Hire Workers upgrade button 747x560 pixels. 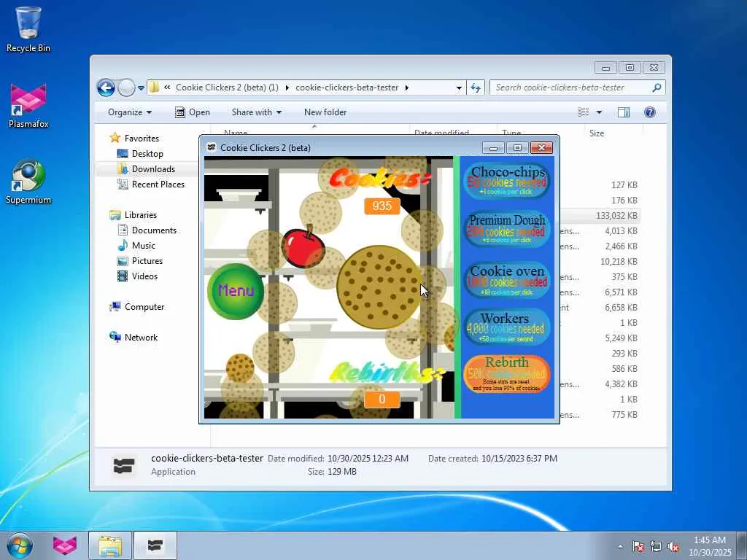pos(507,327)
